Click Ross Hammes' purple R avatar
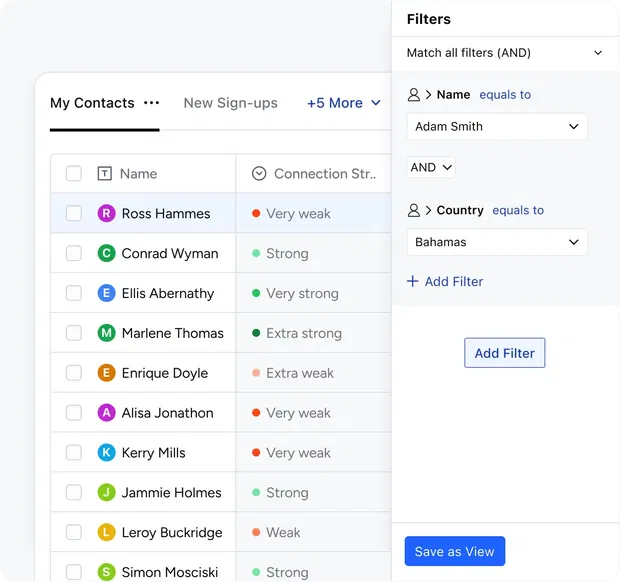The image size is (620, 582). click(106, 214)
